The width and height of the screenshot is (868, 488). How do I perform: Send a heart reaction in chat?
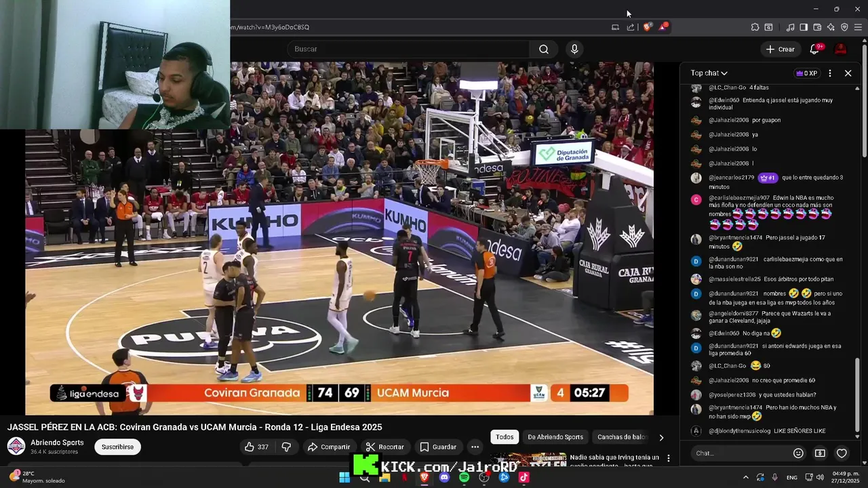(842, 453)
